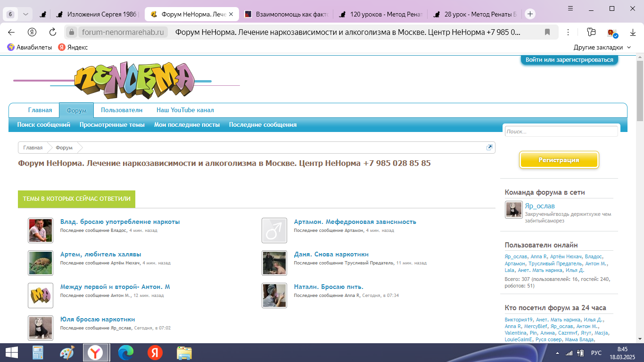Click avatar thumbnail for Натали. Бросаю пить
644x362 pixels.
click(274, 296)
